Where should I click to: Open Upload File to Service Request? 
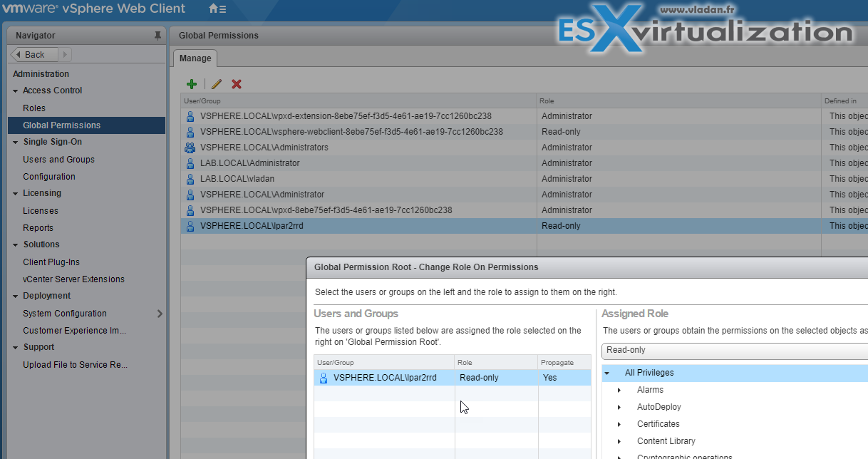click(x=76, y=365)
